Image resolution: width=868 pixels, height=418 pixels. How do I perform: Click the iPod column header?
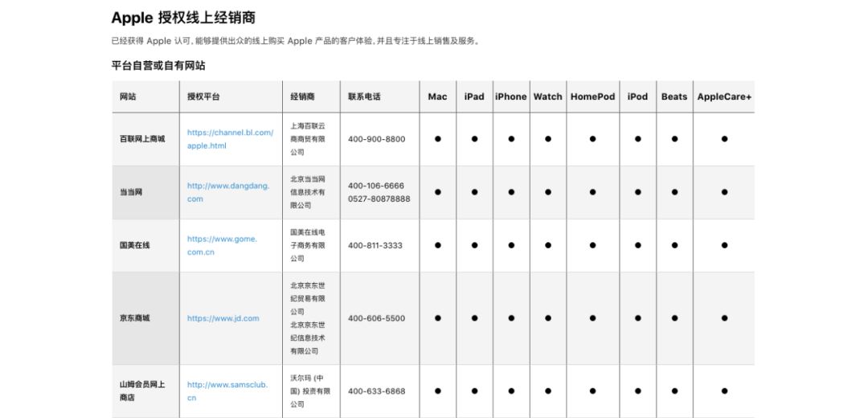coord(637,96)
